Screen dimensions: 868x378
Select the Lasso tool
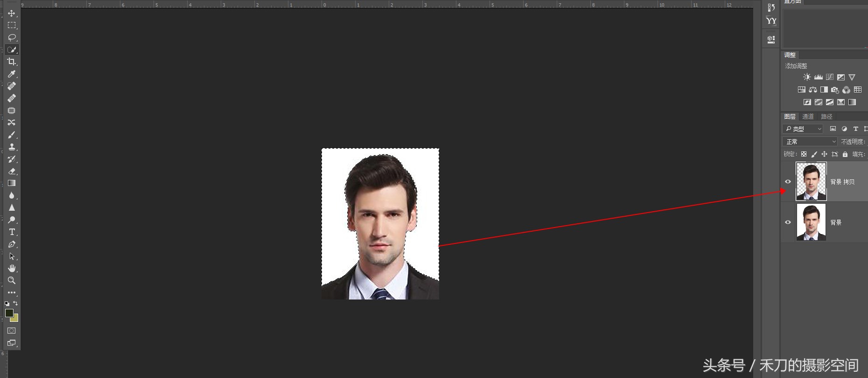click(x=12, y=37)
